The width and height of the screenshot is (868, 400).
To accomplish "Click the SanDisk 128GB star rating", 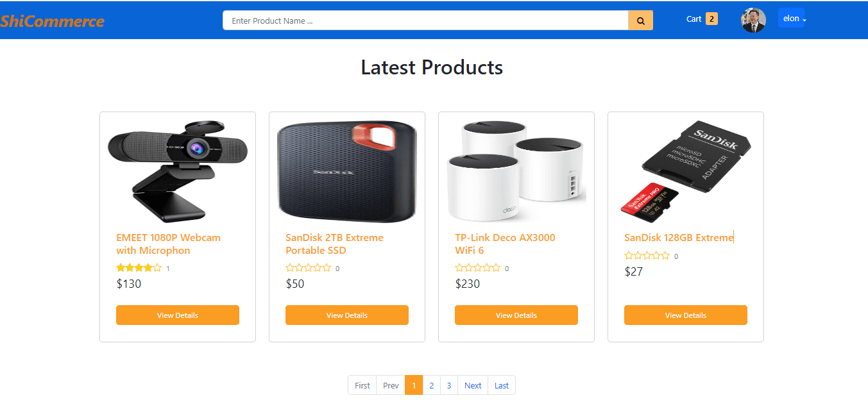I will tap(647, 256).
